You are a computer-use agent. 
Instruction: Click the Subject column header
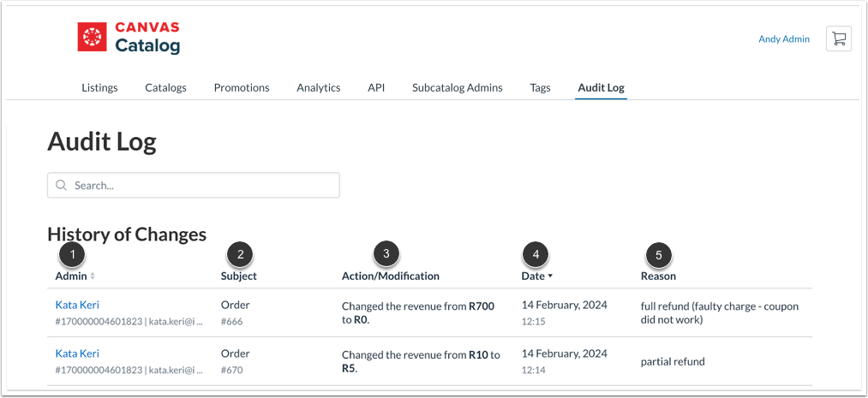[x=238, y=276]
